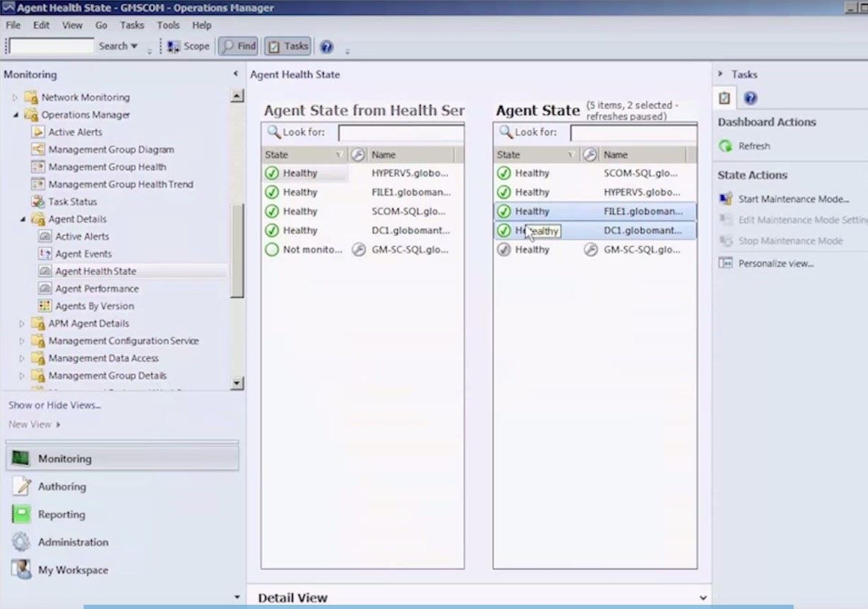
Task: Open Active Alerts under Agent Details
Action: (82, 237)
